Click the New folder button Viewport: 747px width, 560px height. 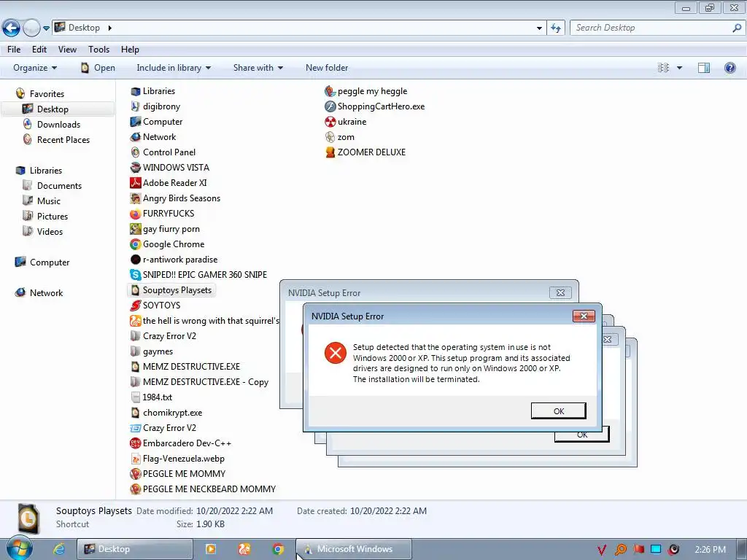coord(327,68)
